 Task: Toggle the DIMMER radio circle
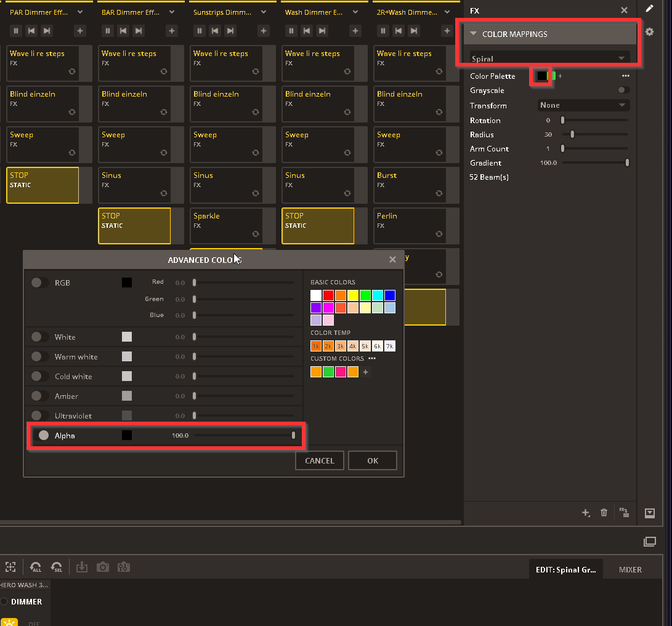pyautogui.click(x=4, y=601)
